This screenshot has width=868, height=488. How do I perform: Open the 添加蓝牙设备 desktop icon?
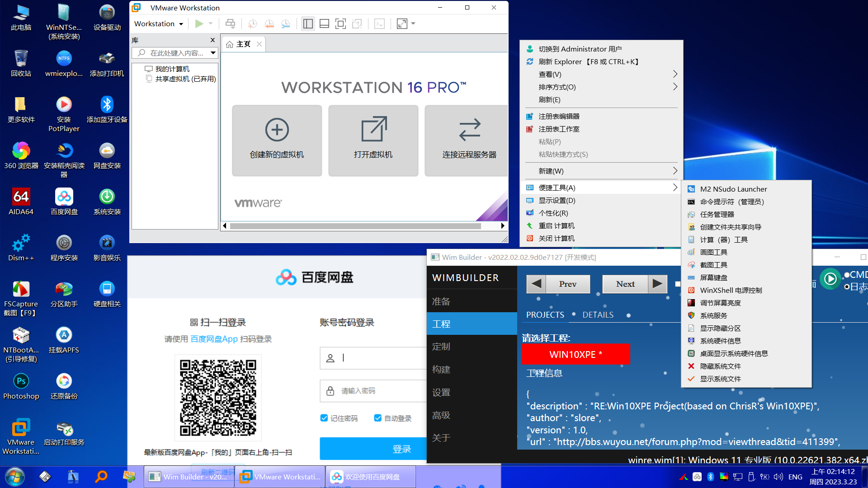(x=107, y=109)
